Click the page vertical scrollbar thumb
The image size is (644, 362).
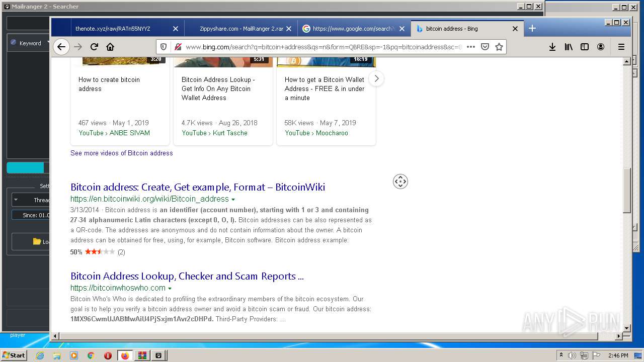click(x=626, y=190)
